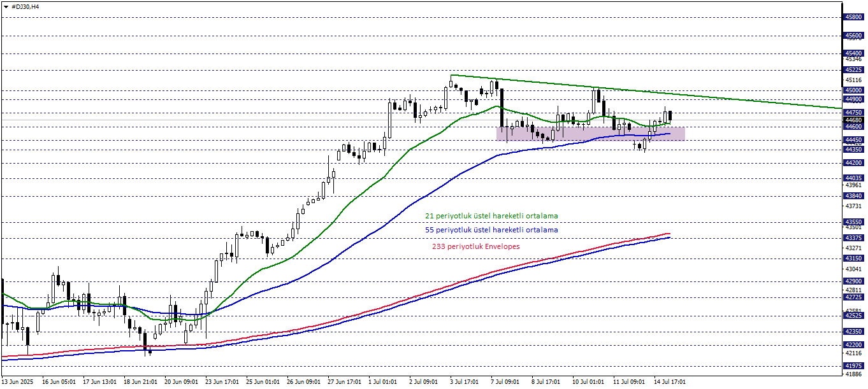Click the 45000 price level label
This screenshot has width=868, height=389.
coord(853,91)
